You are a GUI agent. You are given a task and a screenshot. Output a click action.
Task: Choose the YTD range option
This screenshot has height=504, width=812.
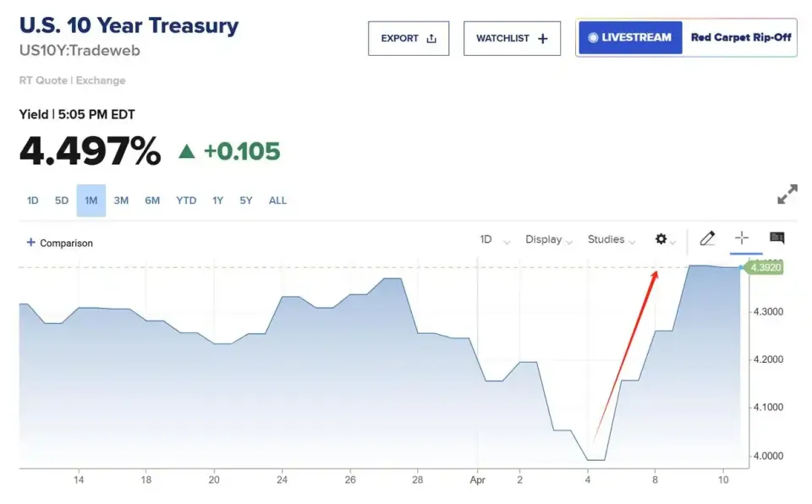[186, 200]
